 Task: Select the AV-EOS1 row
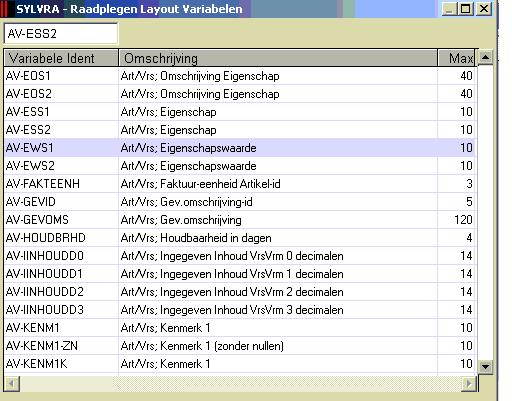pos(240,76)
